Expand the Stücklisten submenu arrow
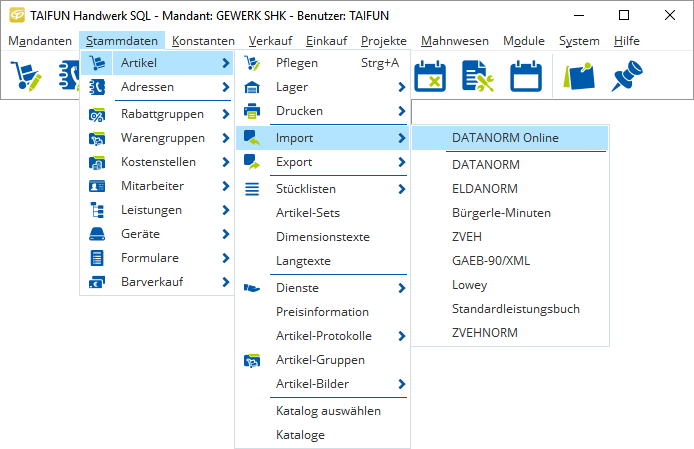Viewport: 694px width, 449px height. point(401,189)
